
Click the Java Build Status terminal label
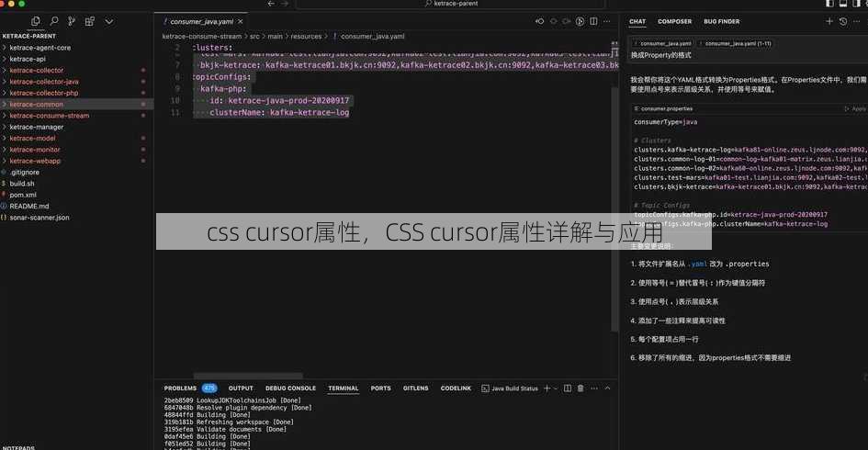pos(510,388)
